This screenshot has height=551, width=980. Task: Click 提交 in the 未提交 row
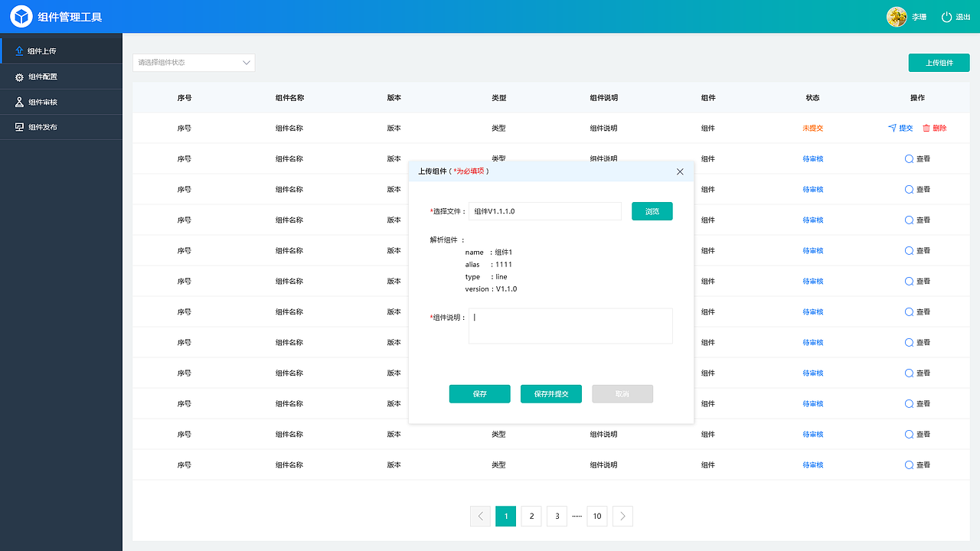[906, 128]
